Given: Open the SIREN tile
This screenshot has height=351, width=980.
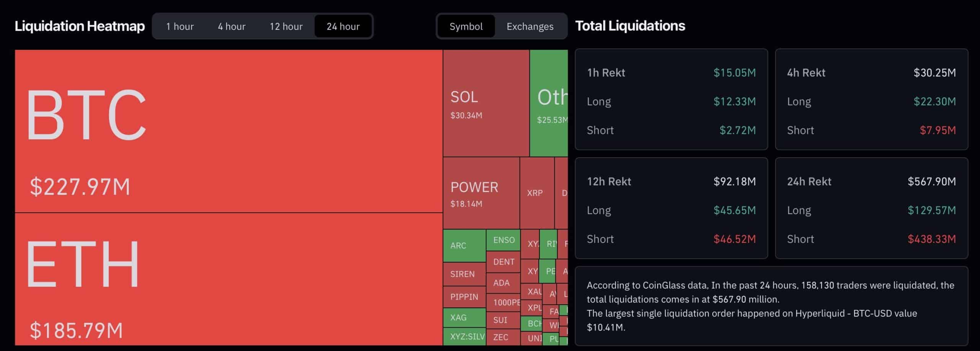Looking at the screenshot, I should 463,274.
